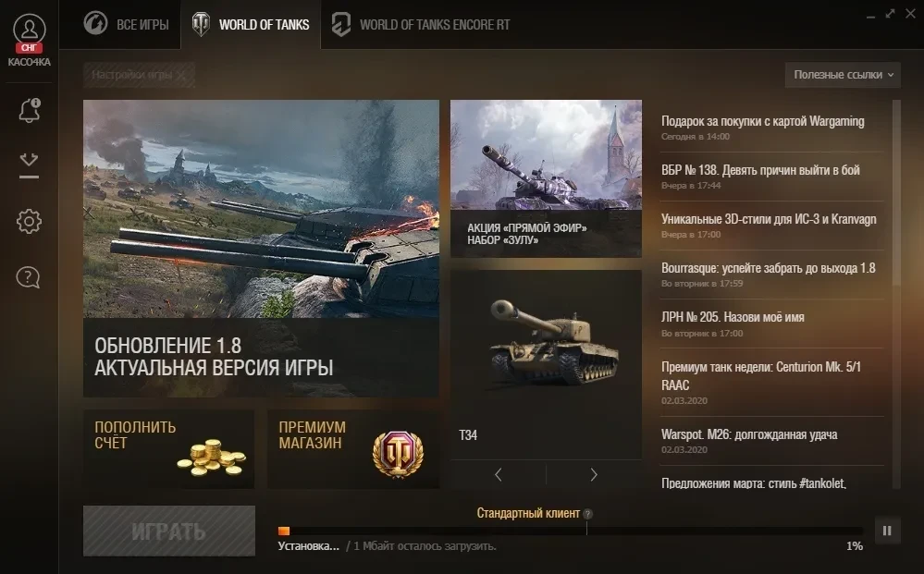Open launcher settings gear icon
924x574 pixels.
(x=29, y=222)
